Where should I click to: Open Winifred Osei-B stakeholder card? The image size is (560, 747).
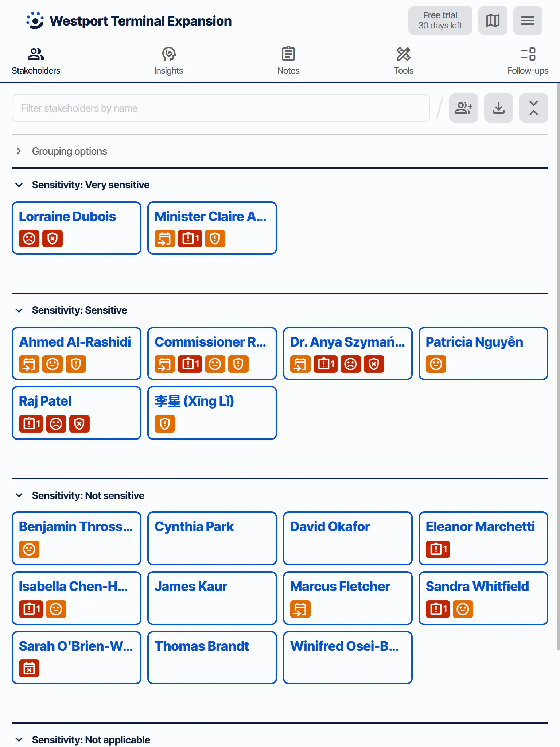click(x=348, y=658)
